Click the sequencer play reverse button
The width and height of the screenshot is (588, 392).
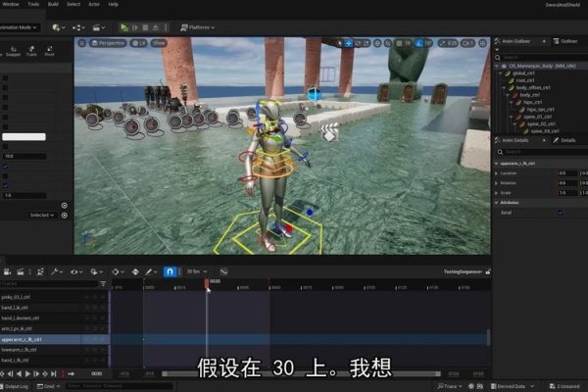click(x=19, y=373)
